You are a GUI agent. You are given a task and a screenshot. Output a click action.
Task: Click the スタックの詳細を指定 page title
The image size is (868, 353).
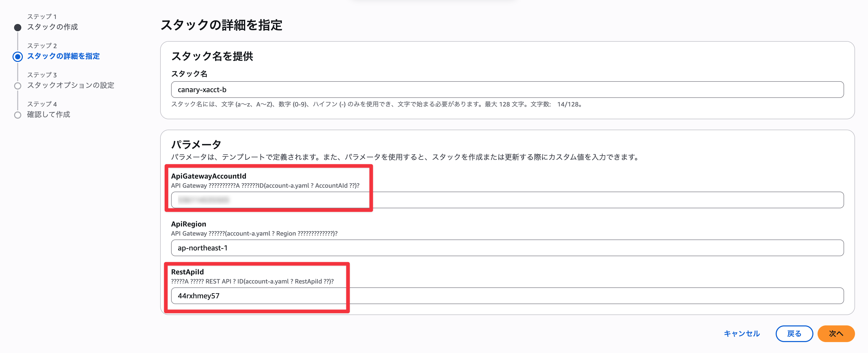pos(221,25)
